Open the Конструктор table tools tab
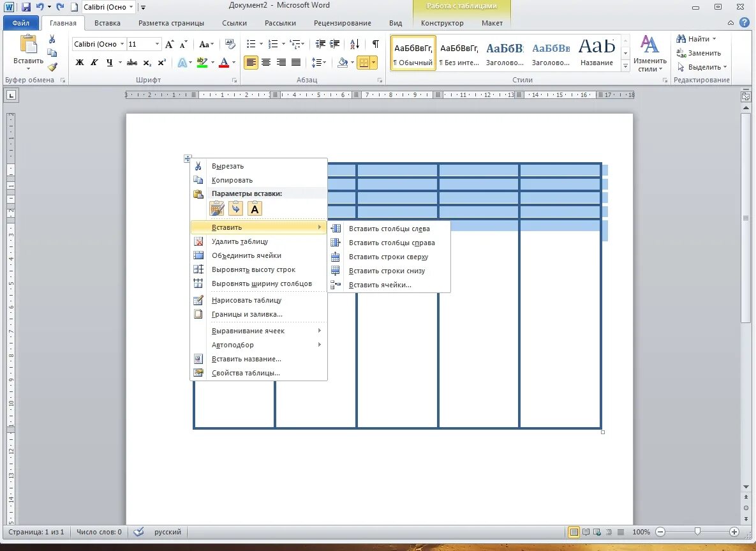 click(x=442, y=23)
